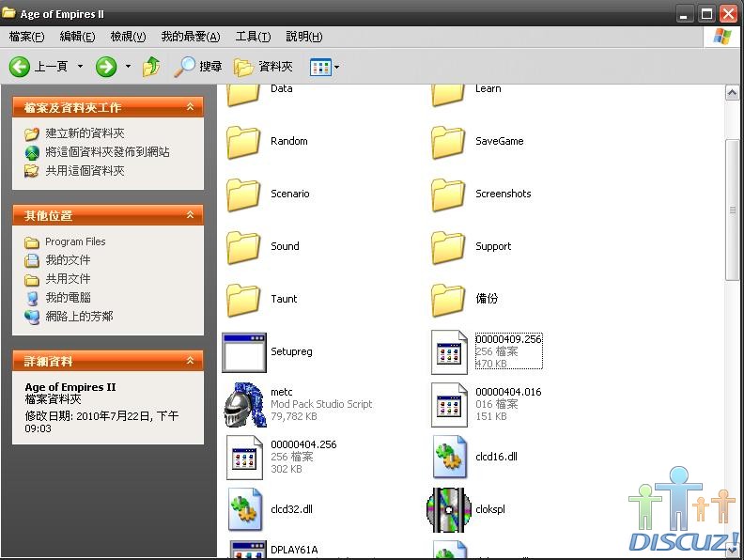Open the metc Mod Pack Studio icon
This screenshot has height=560, width=744.
coord(245,405)
